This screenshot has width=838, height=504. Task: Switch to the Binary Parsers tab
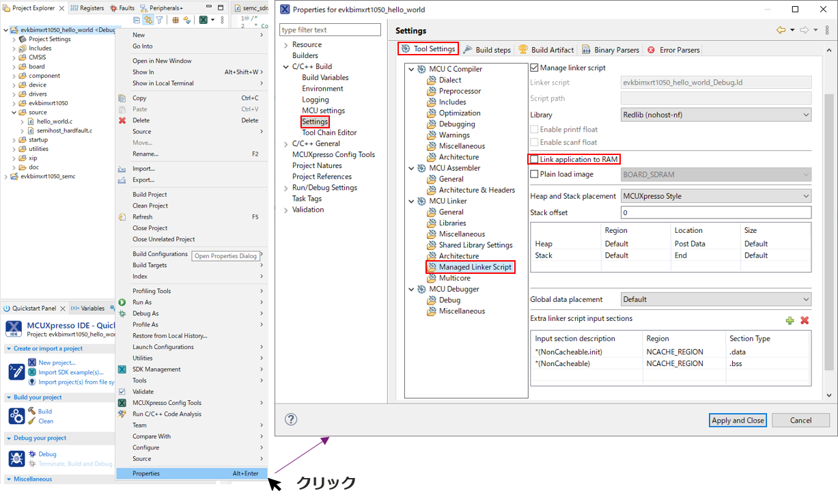pos(610,50)
